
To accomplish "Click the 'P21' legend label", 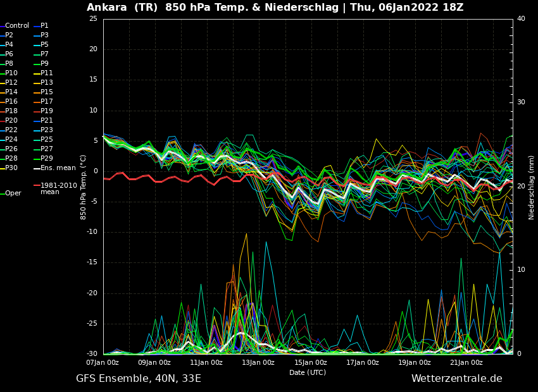I will point(47,120).
